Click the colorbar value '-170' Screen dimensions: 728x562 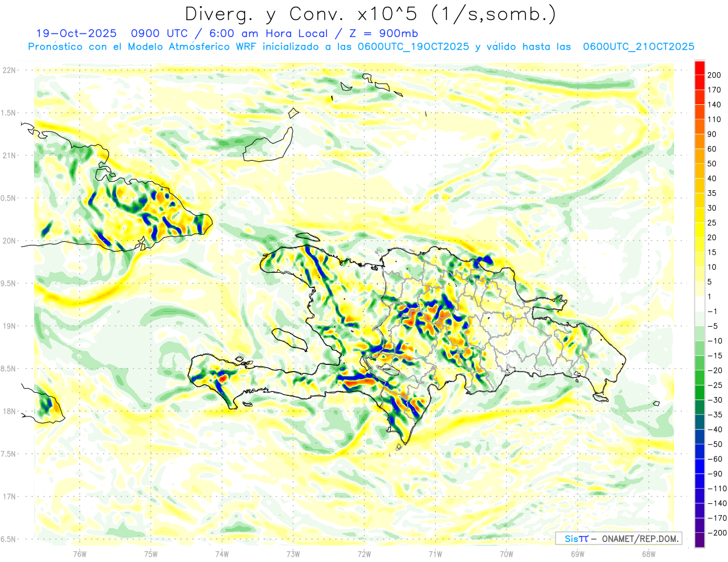coord(717,518)
